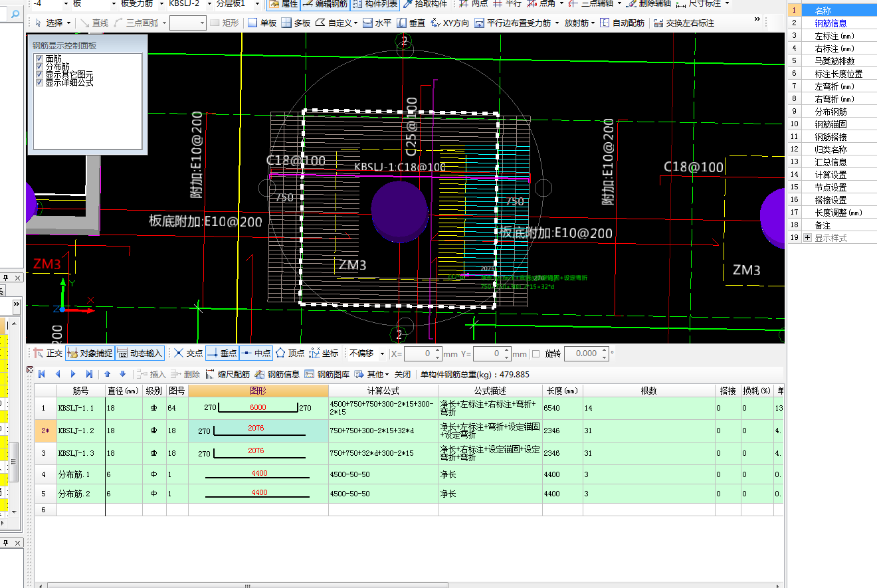Click 交换左右标注 swap labels tool
Viewport: 877px width, 588px height.
(684, 23)
